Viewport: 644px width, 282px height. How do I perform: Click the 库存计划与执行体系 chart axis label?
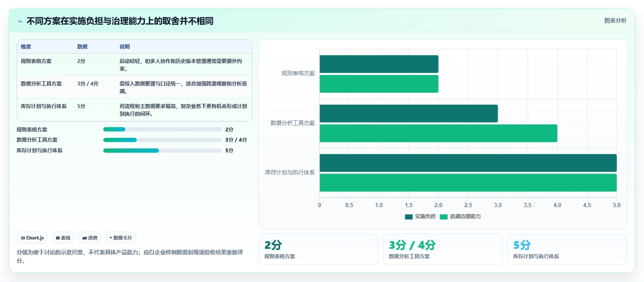(x=290, y=172)
